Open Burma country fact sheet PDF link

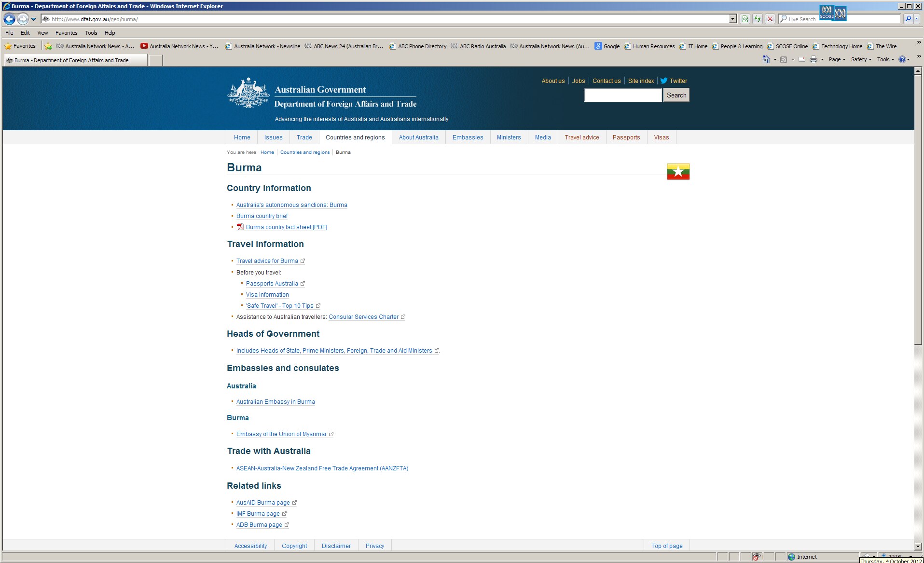[x=286, y=227]
